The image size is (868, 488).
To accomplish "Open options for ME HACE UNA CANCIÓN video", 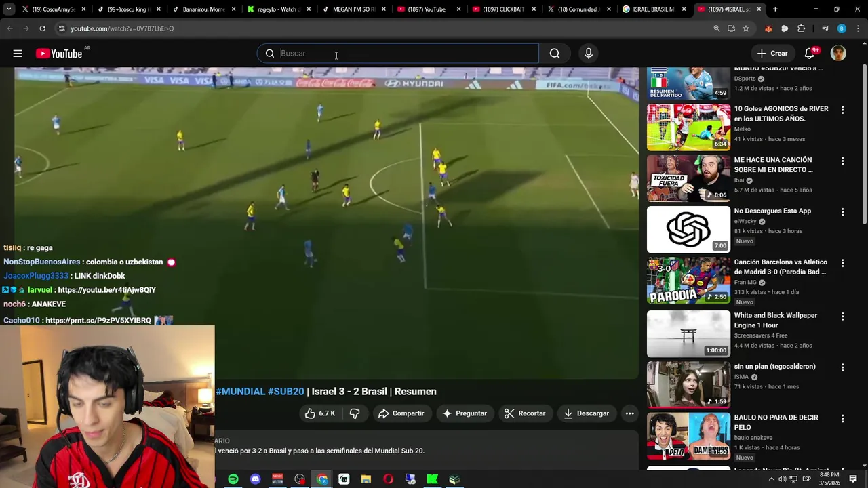I will tap(842, 161).
